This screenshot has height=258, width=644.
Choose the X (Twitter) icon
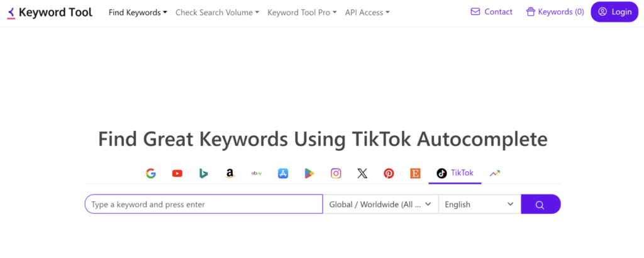362,174
